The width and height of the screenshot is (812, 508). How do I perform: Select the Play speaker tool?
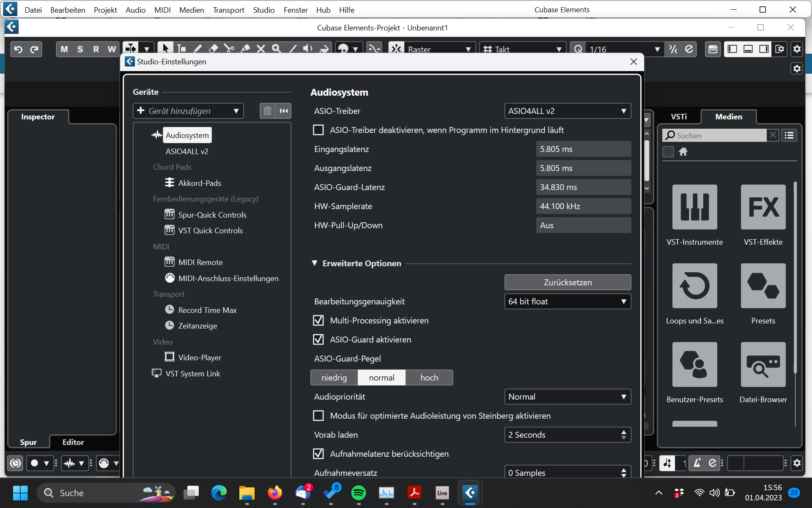point(308,49)
